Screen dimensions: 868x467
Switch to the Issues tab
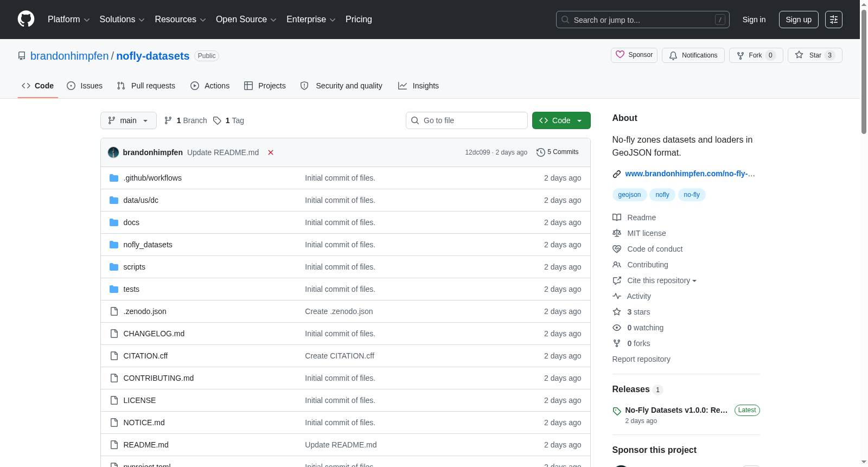coord(85,86)
